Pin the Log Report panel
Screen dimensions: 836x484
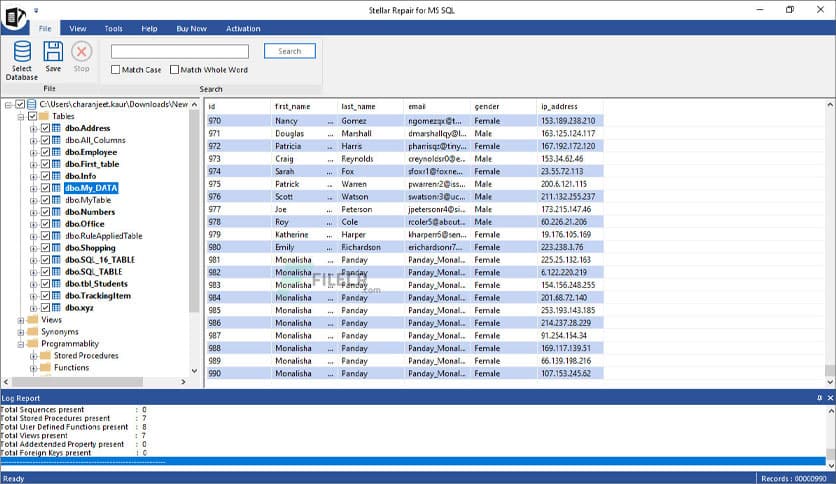(819, 398)
